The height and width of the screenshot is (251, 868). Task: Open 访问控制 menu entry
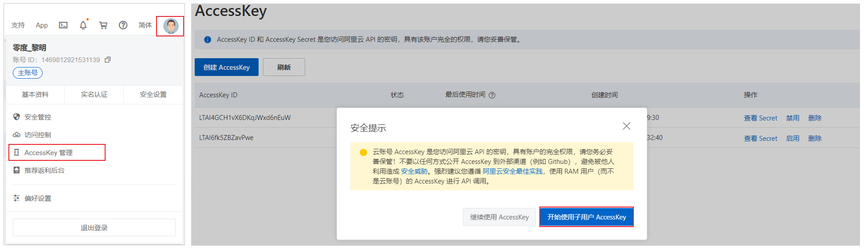tap(38, 135)
